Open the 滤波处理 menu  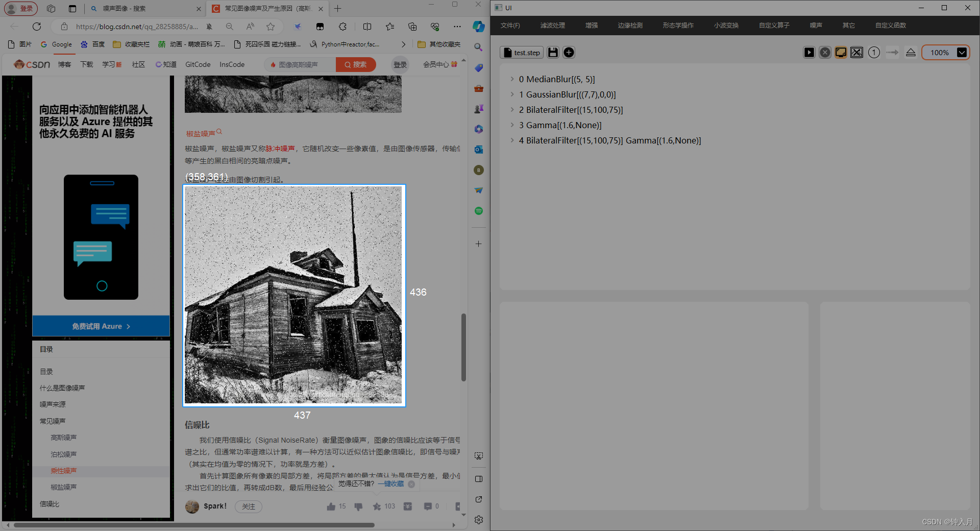click(x=552, y=25)
